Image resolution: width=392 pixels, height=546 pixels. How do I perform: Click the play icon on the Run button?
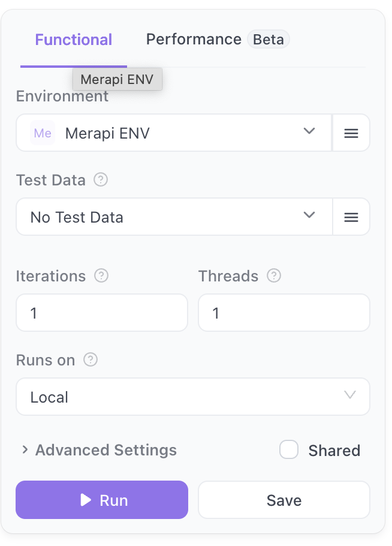tap(86, 500)
